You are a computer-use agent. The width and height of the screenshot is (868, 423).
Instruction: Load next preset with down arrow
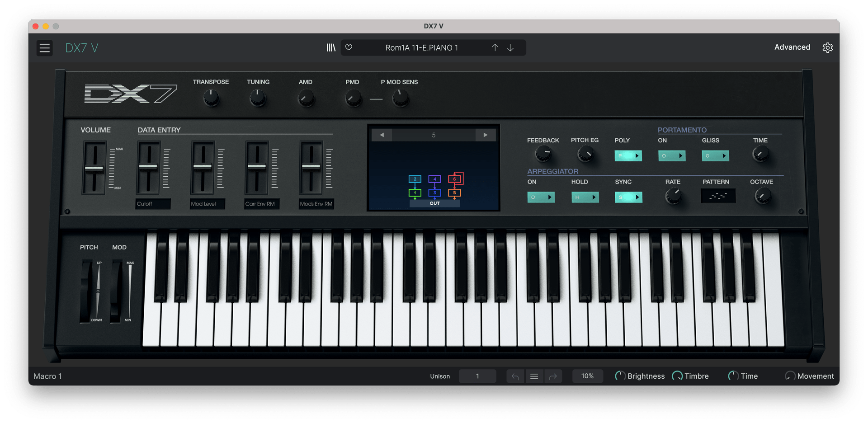click(x=510, y=47)
